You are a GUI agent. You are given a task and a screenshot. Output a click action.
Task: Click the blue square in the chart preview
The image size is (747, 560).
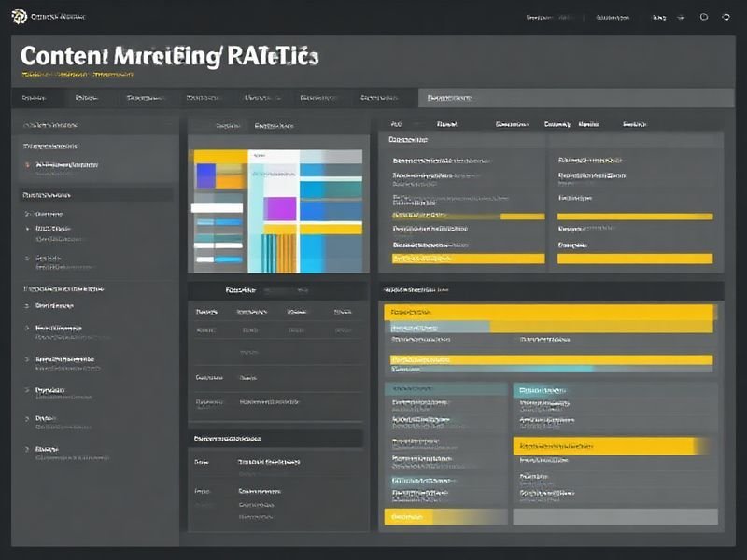[x=204, y=174]
